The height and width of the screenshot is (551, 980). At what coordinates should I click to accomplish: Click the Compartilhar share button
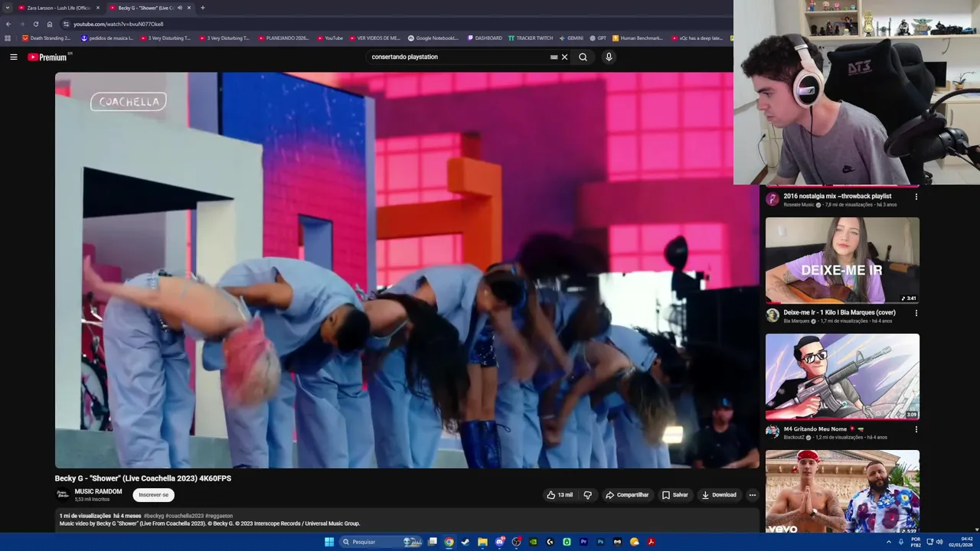coord(627,495)
